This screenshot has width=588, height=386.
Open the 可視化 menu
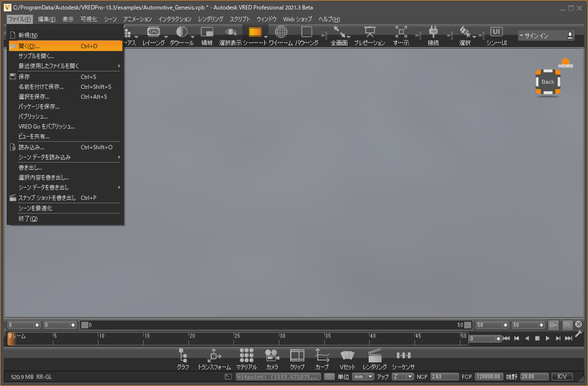(89, 19)
